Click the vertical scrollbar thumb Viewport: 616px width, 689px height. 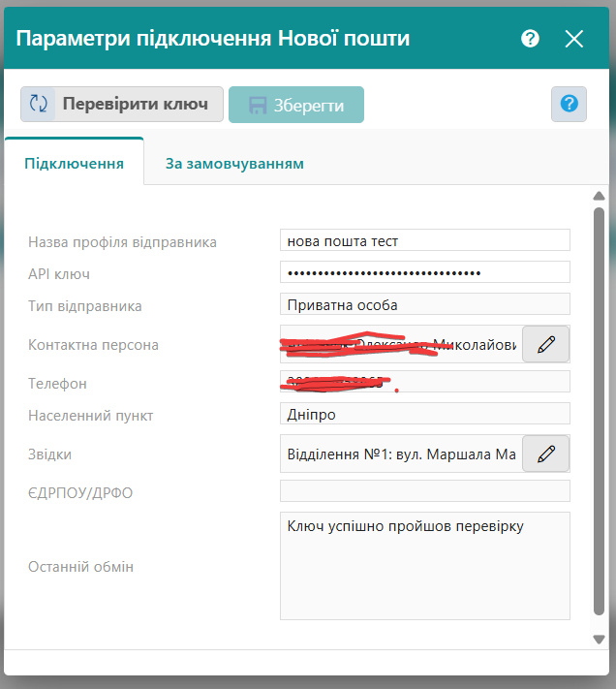tap(599, 411)
